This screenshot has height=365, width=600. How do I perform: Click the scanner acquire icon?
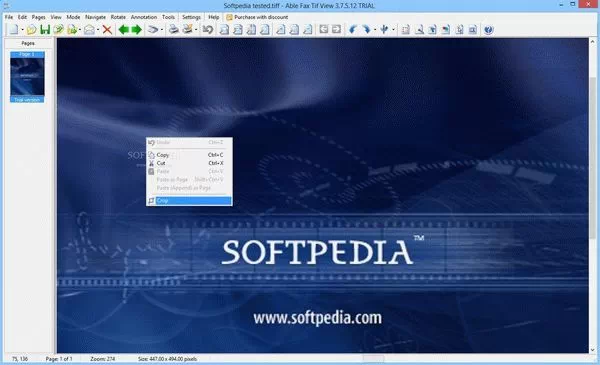[x=153, y=29]
